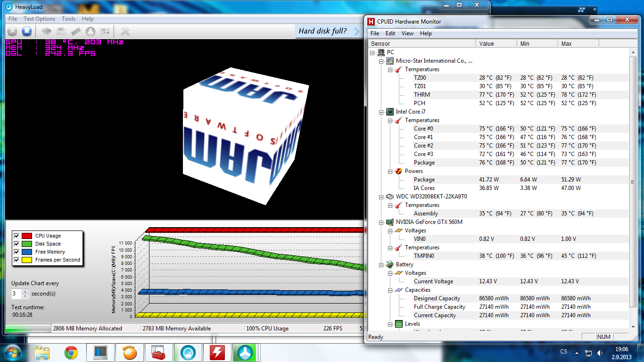The image size is (644, 362).
Task: Open Windows Explorer from the taskbar
Action: (42, 352)
